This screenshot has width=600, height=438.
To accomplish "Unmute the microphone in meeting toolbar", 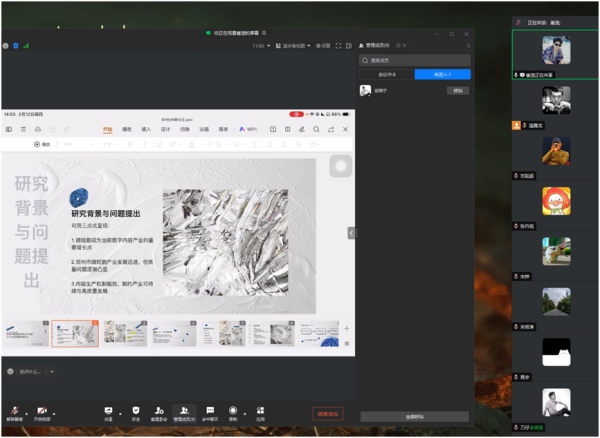I will click(x=15, y=412).
